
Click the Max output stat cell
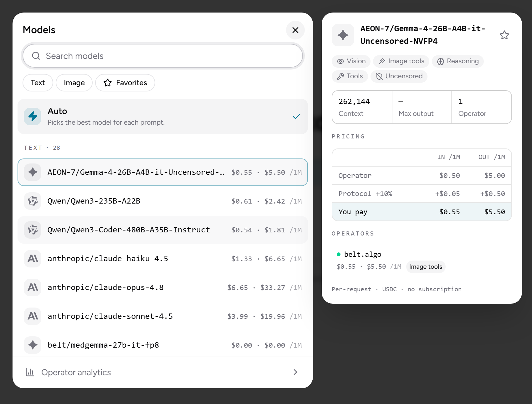pyautogui.click(x=422, y=107)
